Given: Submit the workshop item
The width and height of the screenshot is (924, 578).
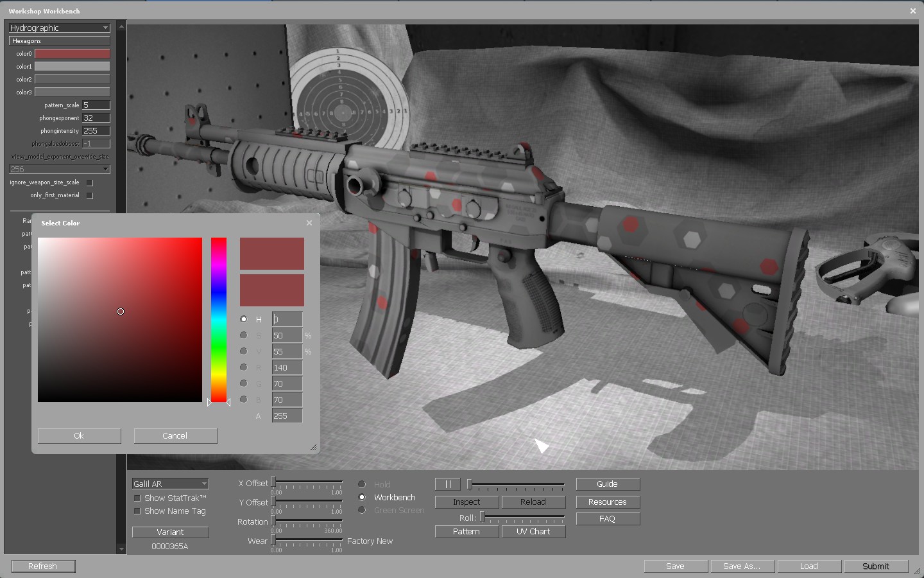Looking at the screenshot, I should point(876,566).
